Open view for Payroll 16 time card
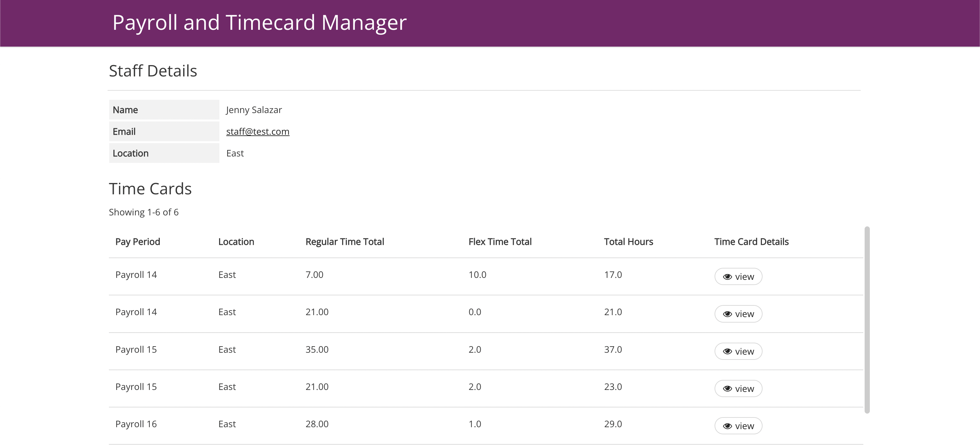This screenshot has width=980, height=445. click(738, 426)
